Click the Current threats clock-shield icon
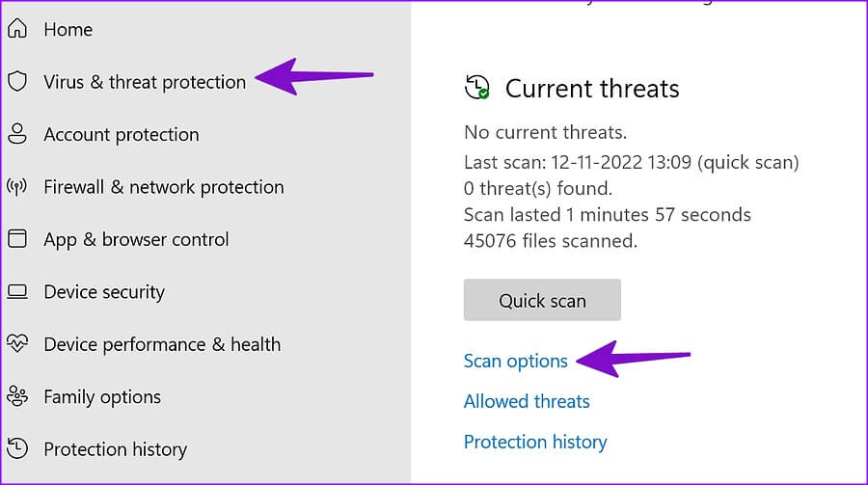 pos(476,88)
